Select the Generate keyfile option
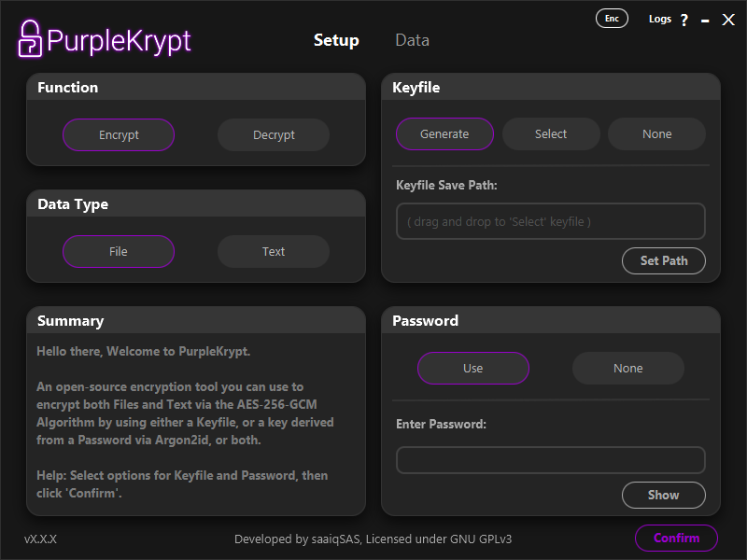Image resolution: width=747 pixels, height=560 pixels. 444,134
